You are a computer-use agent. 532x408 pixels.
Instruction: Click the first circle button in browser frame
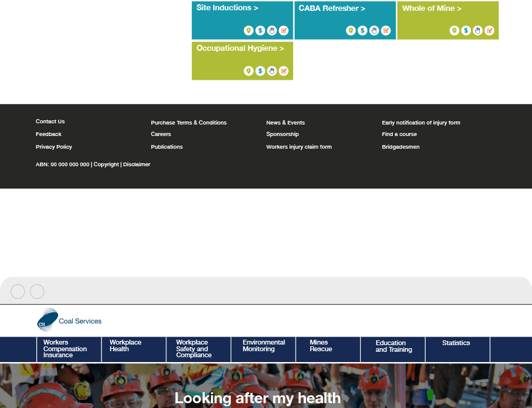click(x=18, y=291)
